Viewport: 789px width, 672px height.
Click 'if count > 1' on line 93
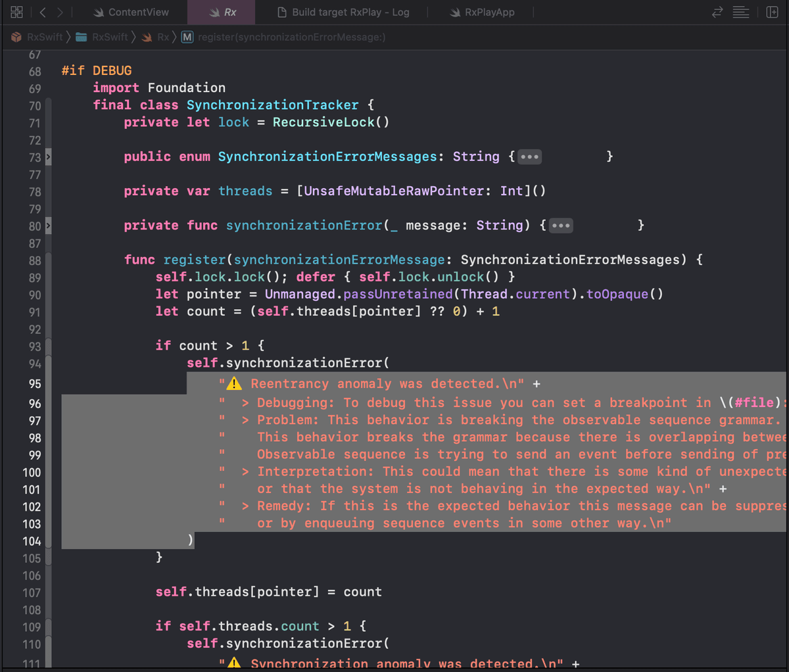coord(210,345)
